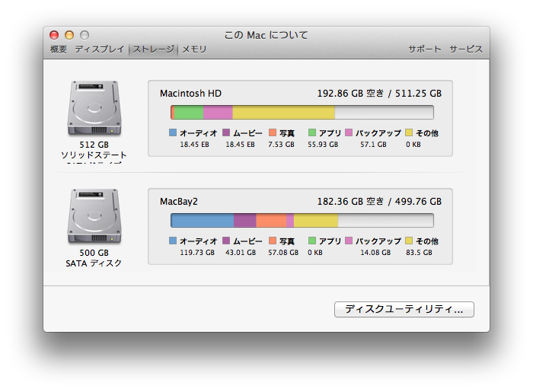Click Macintosh HD purple ムービー swatch

pos(226,132)
